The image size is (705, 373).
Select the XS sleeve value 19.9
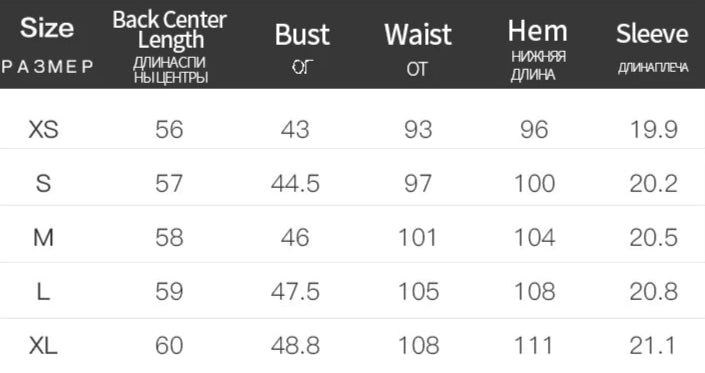pyautogui.click(x=654, y=129)
